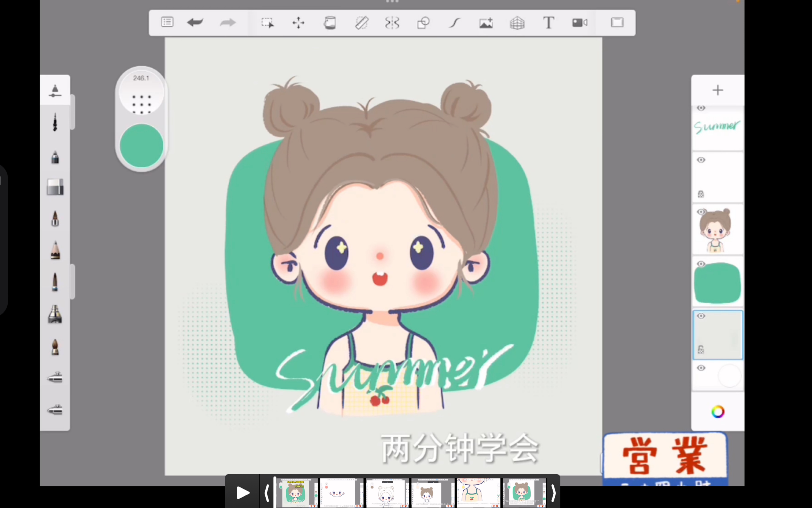This screenshot has width=812, height=508.
Task: Open the Text tool
Action: point(549,23)
